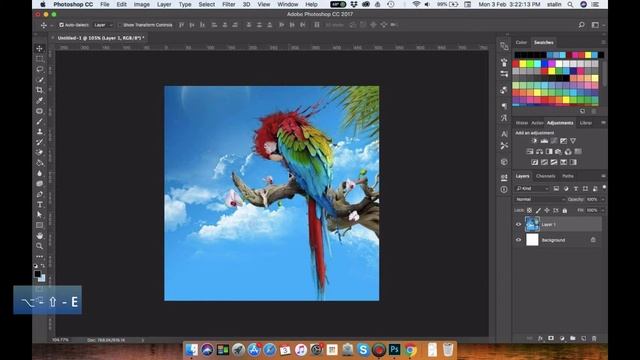
Task: Select the Dodge tool
Action: coord(40,184)
